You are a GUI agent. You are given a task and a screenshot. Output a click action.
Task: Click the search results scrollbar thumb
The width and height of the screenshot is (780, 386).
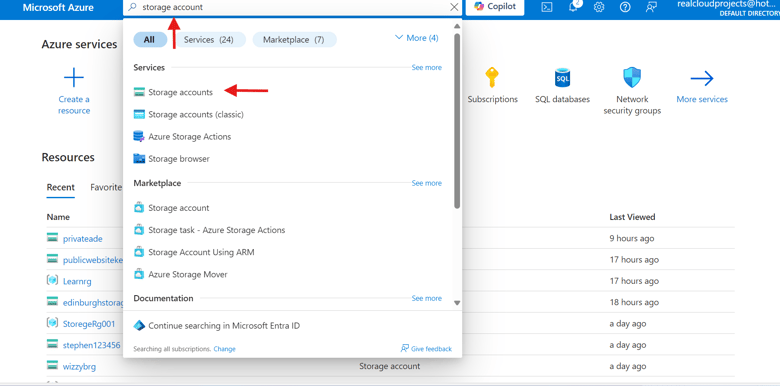coord(457,120)
